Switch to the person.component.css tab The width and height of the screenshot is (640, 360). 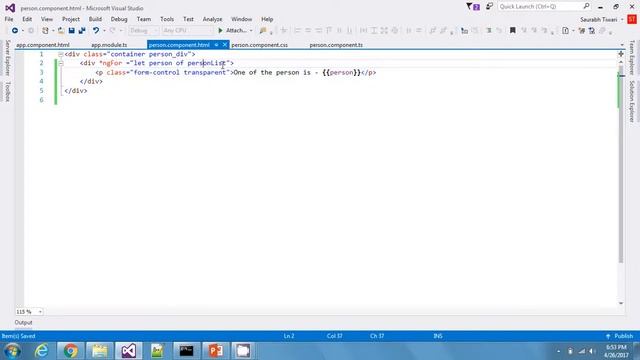260,45
